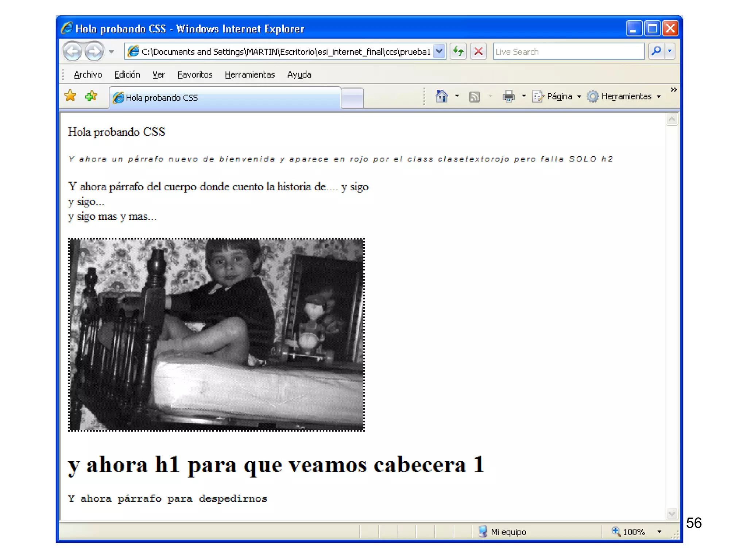Click the empty new tab button
The height and width of the screenshot is (560, 747).
(352, 98)
